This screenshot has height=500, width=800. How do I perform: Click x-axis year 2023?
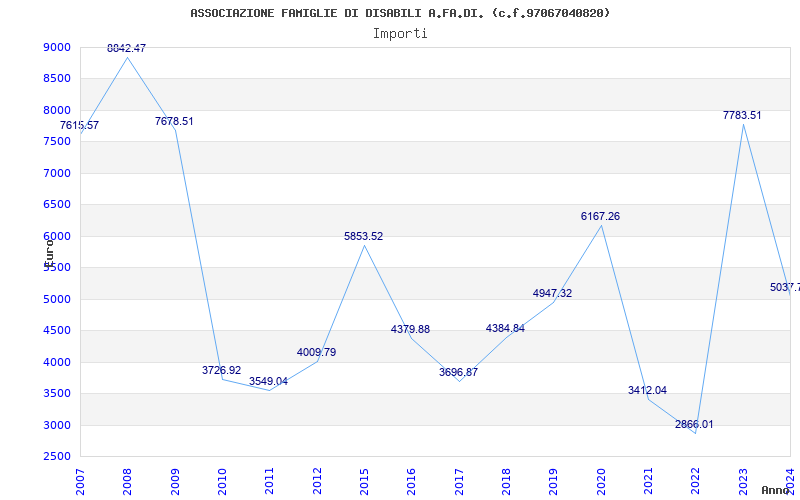click(x=742, y=482)
